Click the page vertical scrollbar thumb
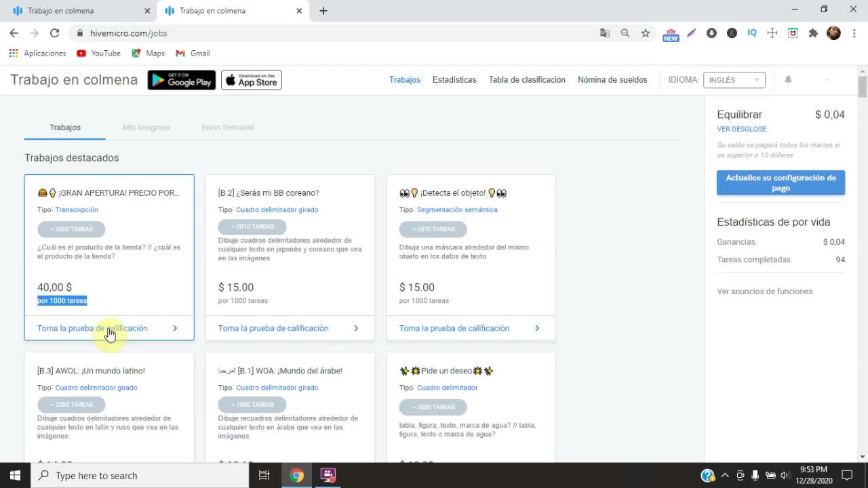 (863, 87)
